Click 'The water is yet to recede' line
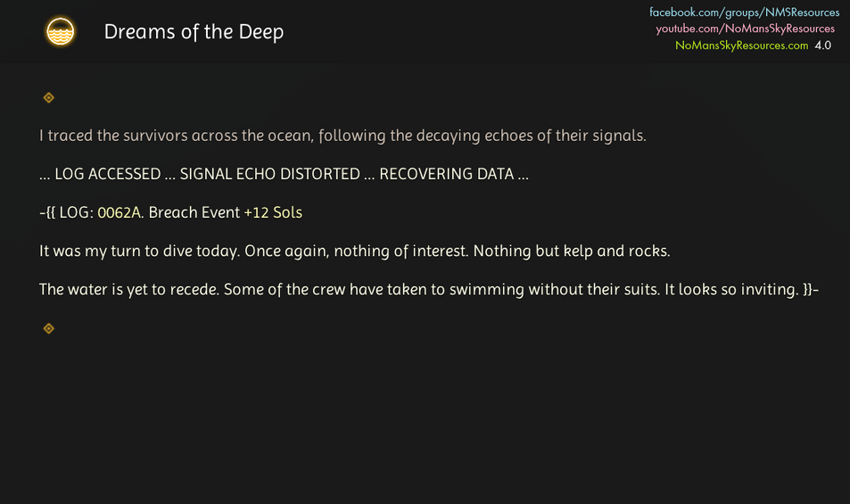Image resolution: width=850 pixels, height=504 pixels. (x=129, y=289)
